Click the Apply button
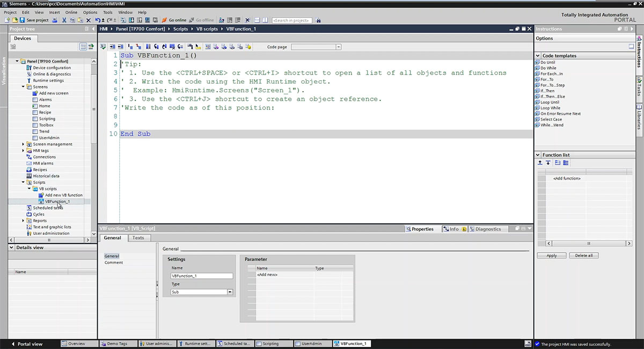This screenshot has width=644, height=349. pos(552,256)
